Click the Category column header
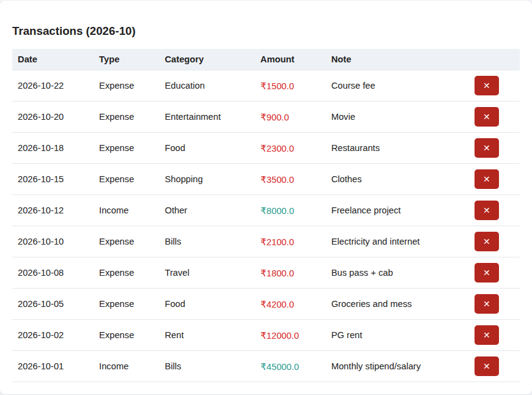The image size is (532, 395). coord(184,59)
